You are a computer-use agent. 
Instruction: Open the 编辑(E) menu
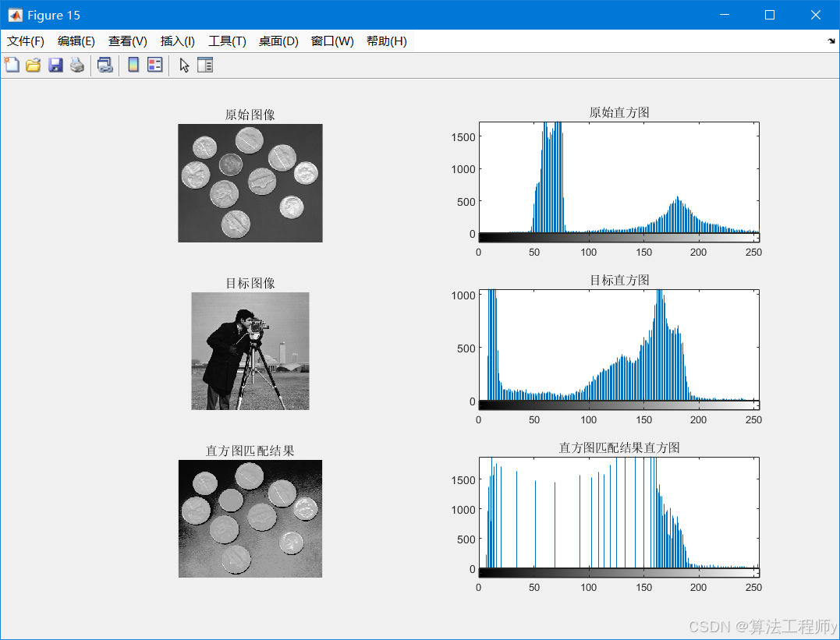pos(76,41)
